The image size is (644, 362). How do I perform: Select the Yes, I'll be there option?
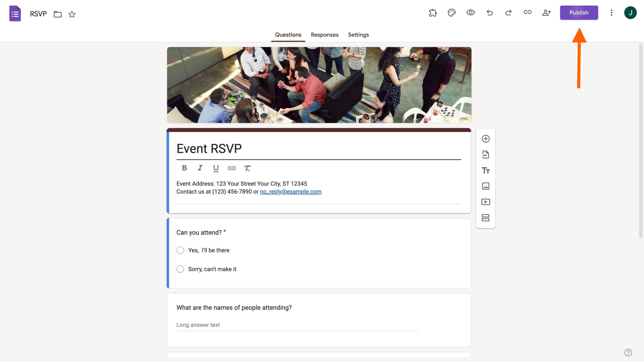pyautogui.click(x=180, y=250)
